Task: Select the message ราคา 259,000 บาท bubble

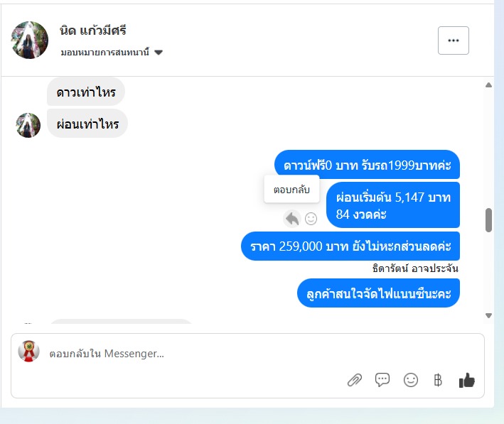Action: [350, 246]
